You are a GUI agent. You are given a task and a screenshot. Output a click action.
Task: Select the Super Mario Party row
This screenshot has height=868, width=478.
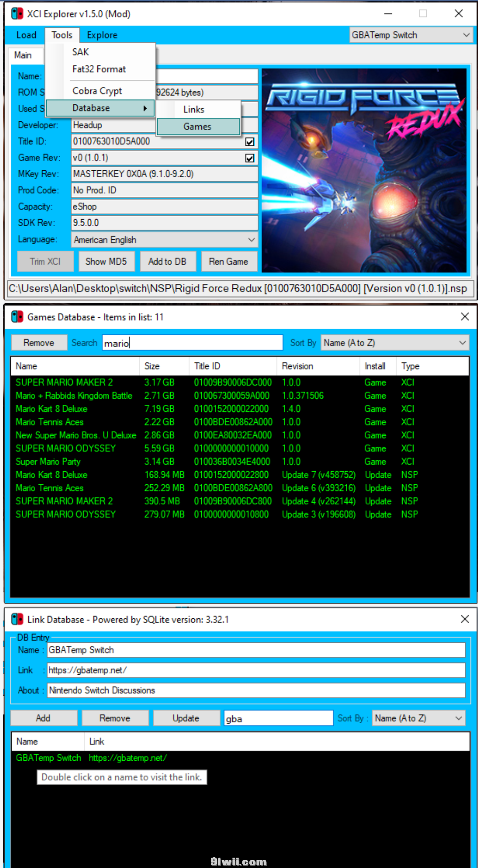pyautogui.click(x=240, y=461)
